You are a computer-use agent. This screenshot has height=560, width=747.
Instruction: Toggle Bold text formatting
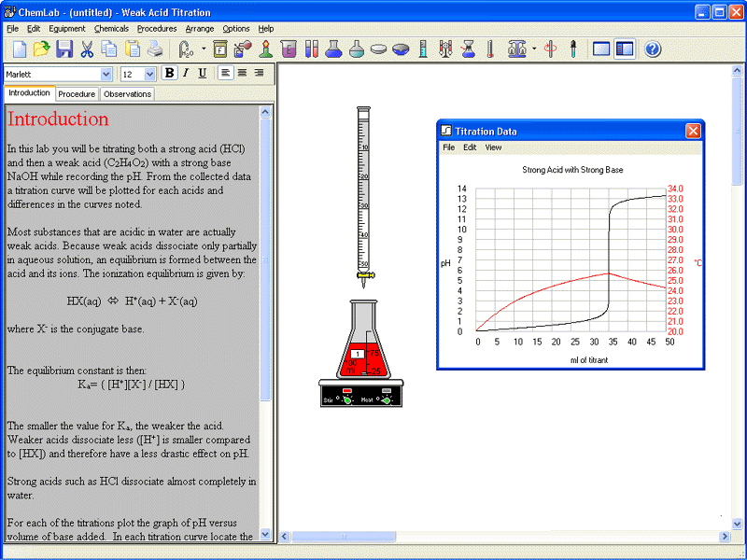169,74
